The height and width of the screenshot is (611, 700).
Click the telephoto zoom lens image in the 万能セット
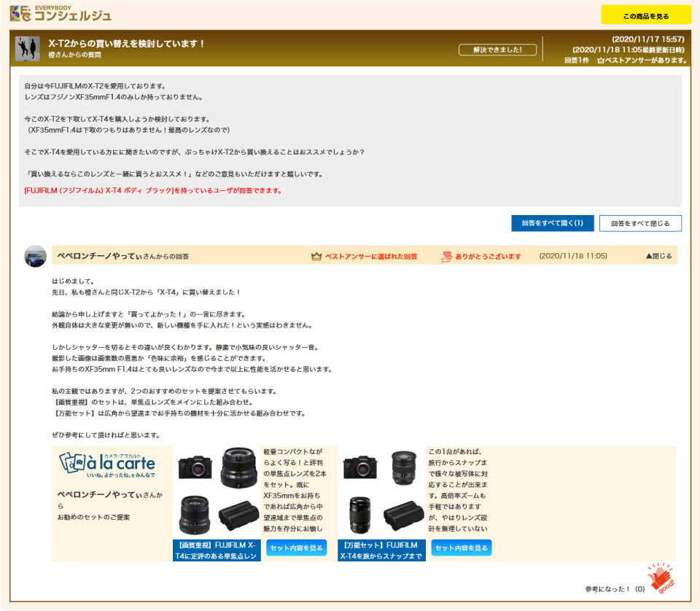[x=359, y=515]
